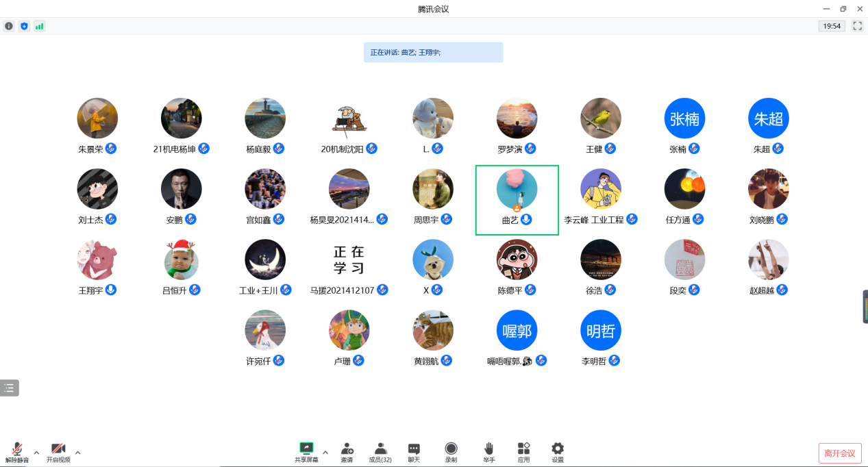Raise hand using the 举手 icon

(489, 451)
